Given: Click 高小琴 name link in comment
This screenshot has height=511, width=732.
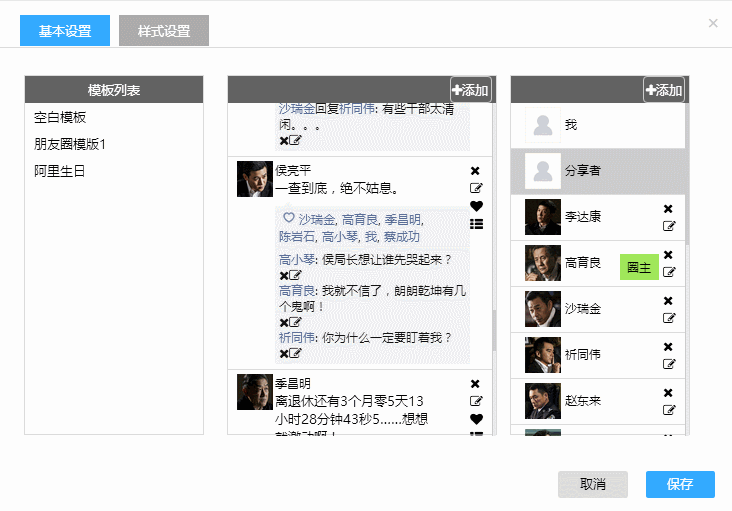Looking at the screenshot, I should tap(297, 259).
